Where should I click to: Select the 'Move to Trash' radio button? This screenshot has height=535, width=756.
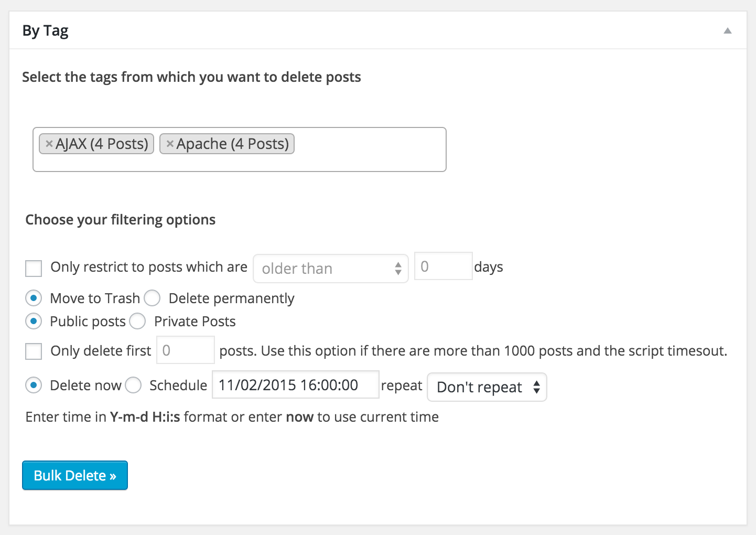(34, 298)
